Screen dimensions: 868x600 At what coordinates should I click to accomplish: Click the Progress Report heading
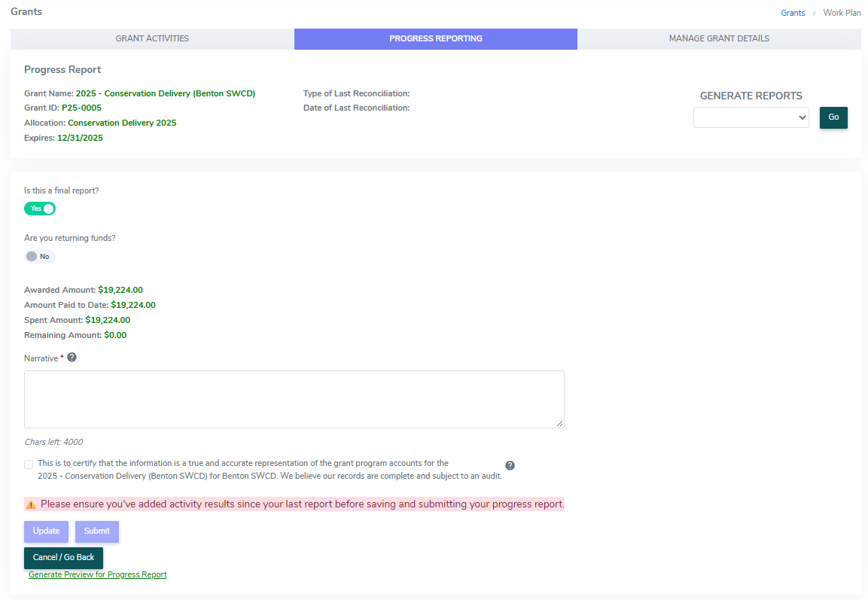coord(62,70)
